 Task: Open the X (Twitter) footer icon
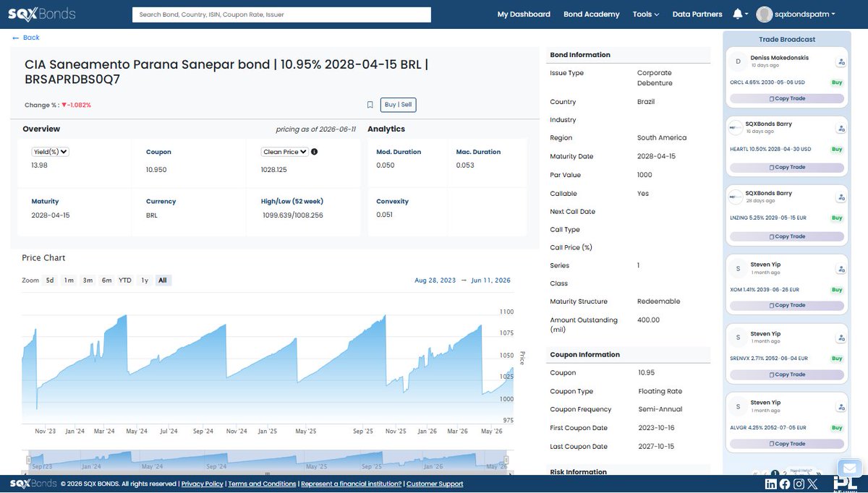(x=812, y=484)
